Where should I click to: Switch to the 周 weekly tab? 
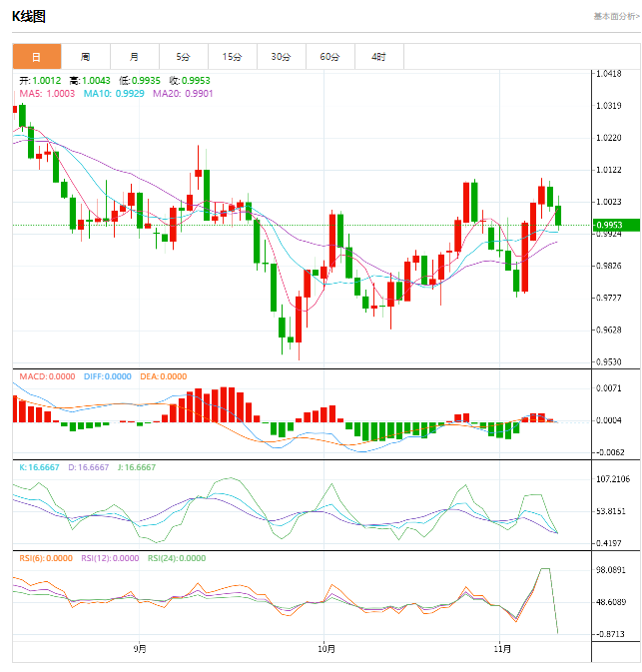coord(86,57)
